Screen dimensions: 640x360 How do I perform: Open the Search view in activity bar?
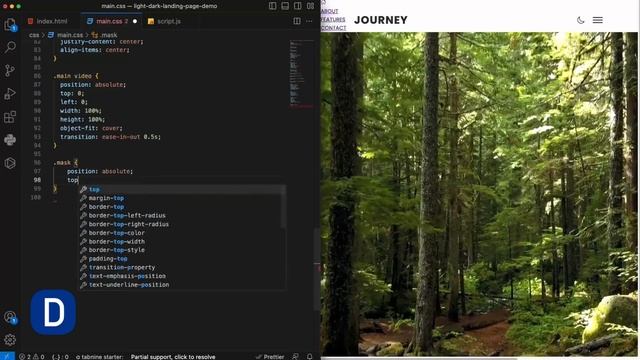10,47
